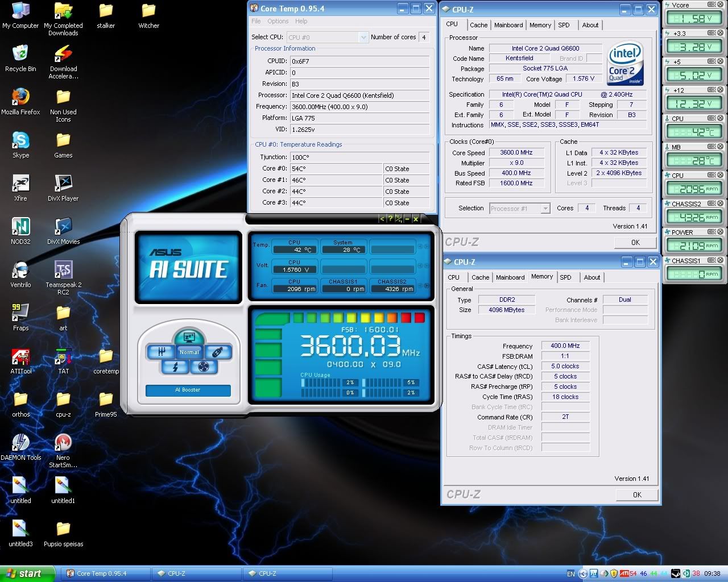Open the Nero StartSmart desktop shortcut

point(63,450)
